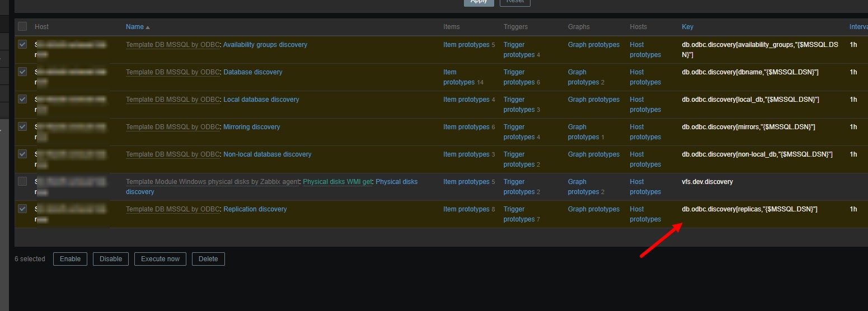Open Host prototypes for Database discovery
The width and height of the screenshot is (868, 311).
pyautogui.click(x=645, y=77)
